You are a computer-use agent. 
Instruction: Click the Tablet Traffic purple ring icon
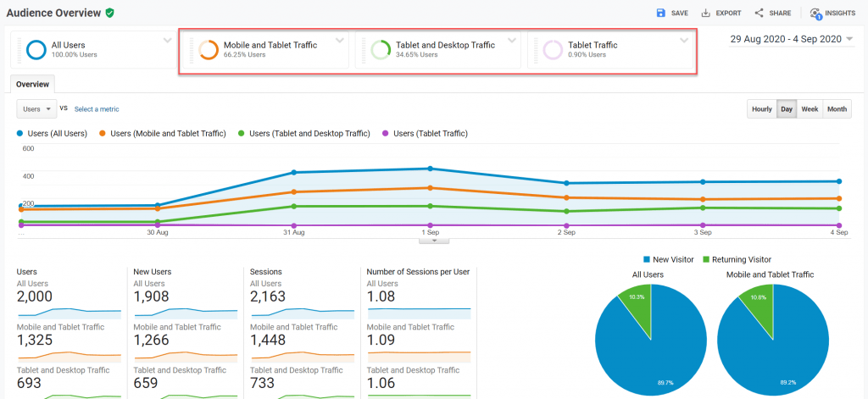click(x=553, y=50)
